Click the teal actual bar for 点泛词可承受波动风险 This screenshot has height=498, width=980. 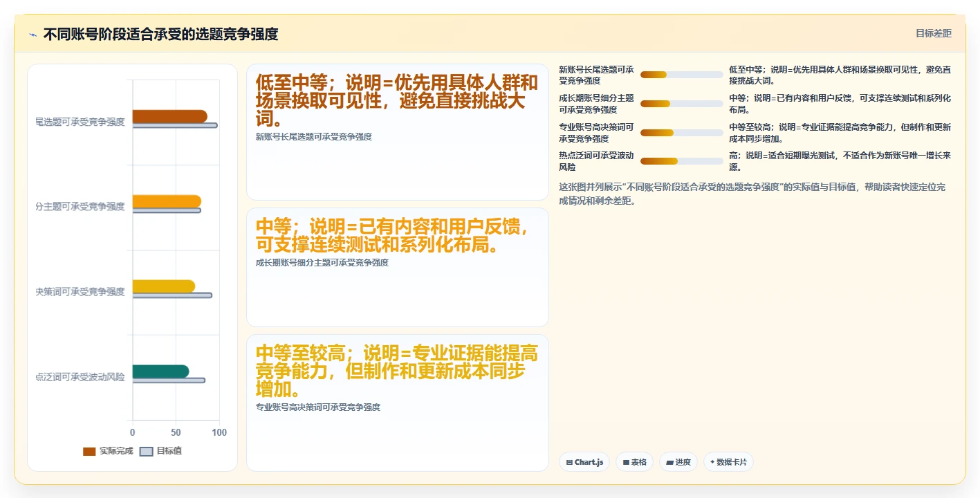(160, 371)
